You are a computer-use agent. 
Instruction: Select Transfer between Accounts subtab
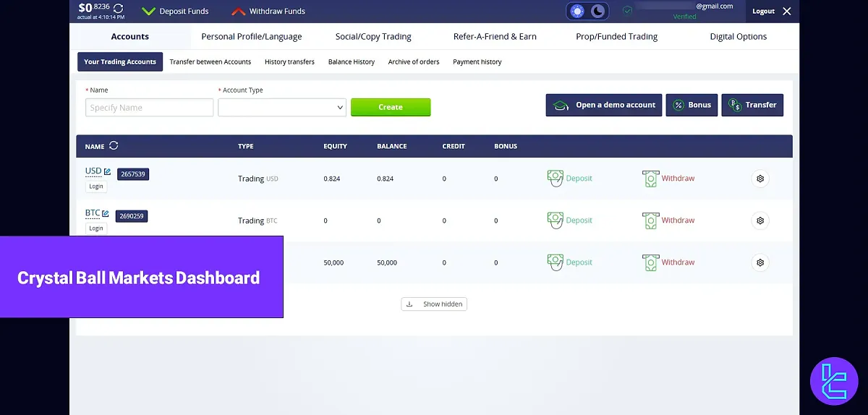(x=210, y=61)
